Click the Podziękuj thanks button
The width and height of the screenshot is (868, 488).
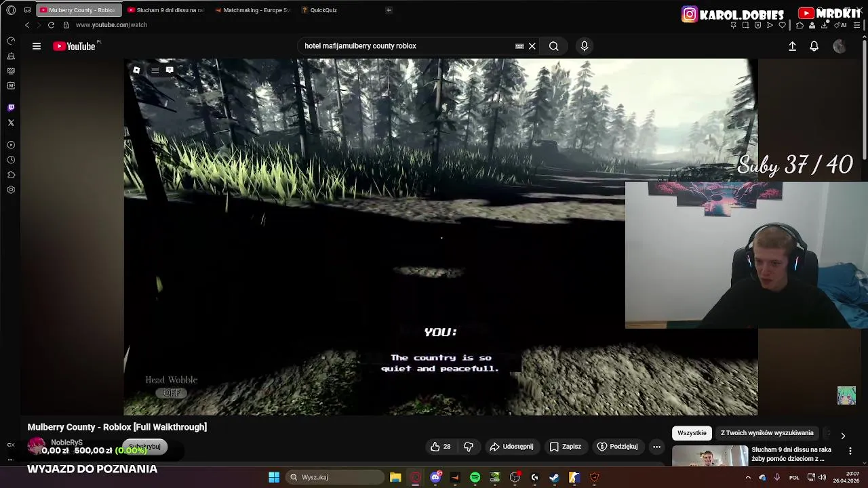(x=617, y=447)
